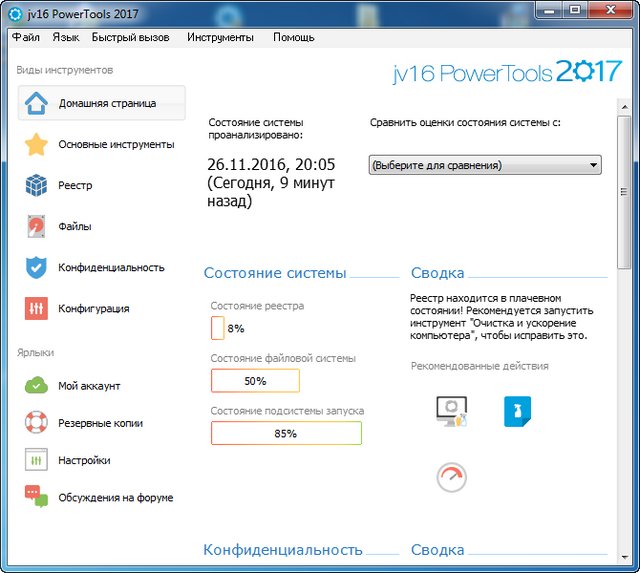640x573 pixels.
Task: Open the Мой аккаунт cloud icon
Action: 36,386
